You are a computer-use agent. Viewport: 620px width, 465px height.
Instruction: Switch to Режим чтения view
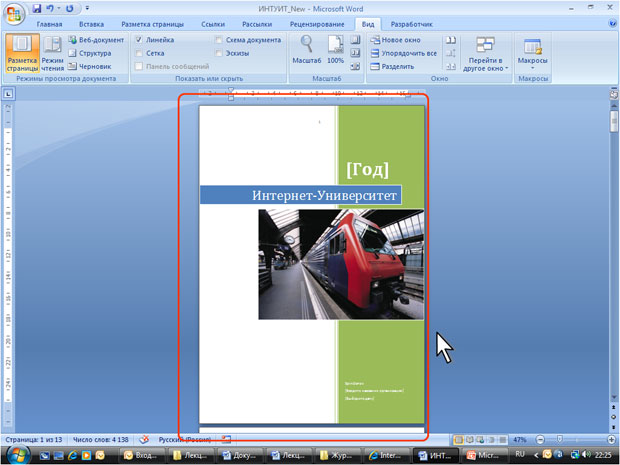52,51
